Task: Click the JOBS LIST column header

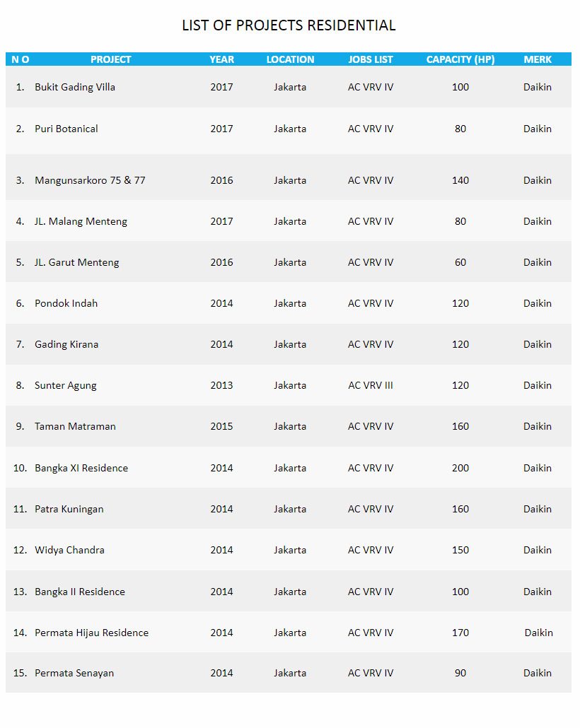Action: pyautogui.click(x=370, y=59)
